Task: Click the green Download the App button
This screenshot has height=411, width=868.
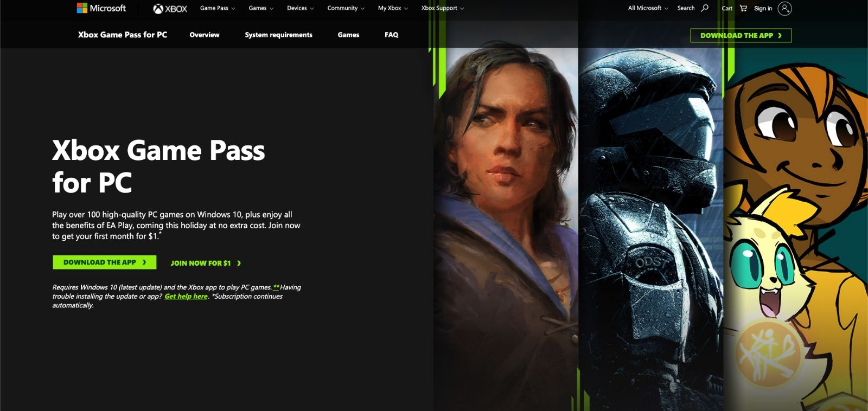Action: coord(105,262)
